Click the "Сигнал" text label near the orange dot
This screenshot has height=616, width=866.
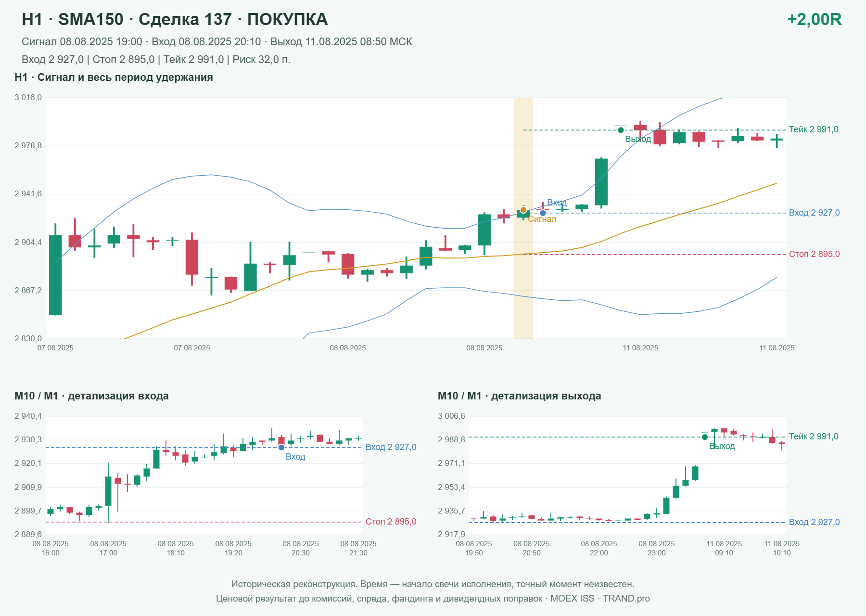(x=542, y=219)
